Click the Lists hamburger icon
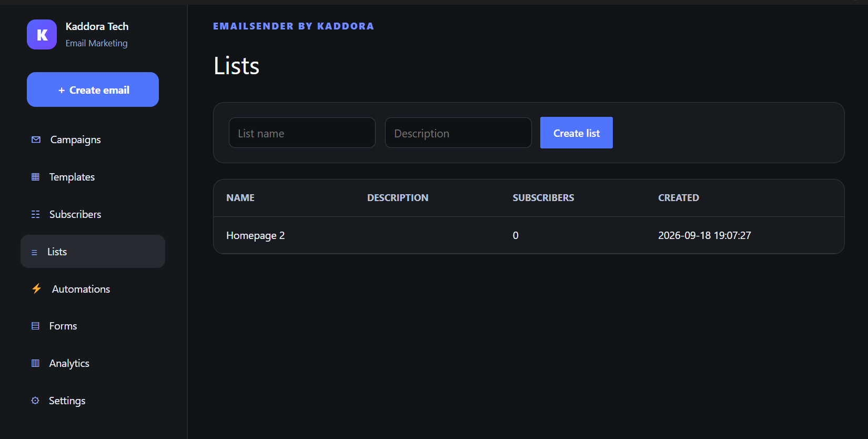The width and height of the screenshot is (868, 439). 34,252
